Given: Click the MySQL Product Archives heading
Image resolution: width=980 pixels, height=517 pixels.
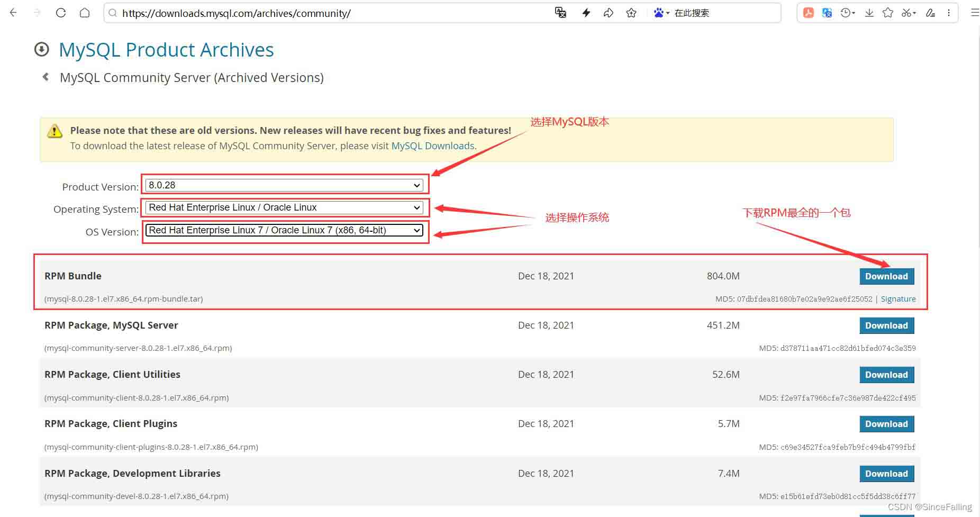Looking at the screenshot, I should [166, 50].
